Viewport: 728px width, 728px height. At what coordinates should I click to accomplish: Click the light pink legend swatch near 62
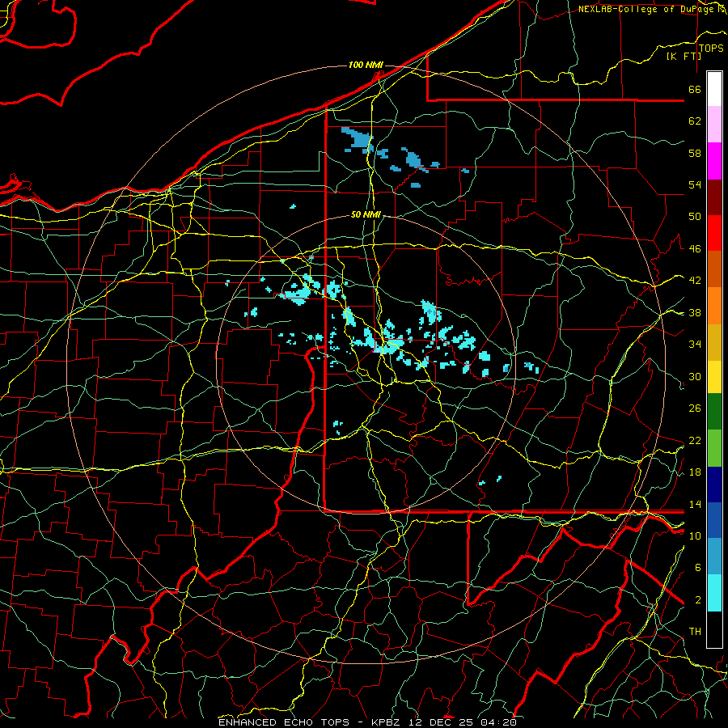714,125
